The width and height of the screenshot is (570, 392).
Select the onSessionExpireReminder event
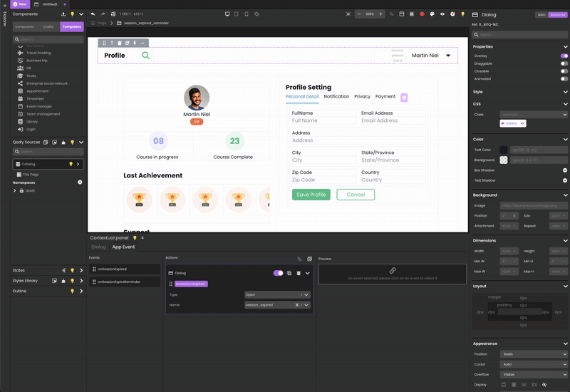[119, 282]
